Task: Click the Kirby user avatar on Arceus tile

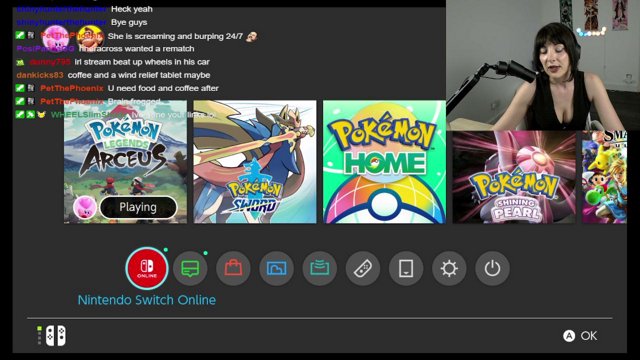Action: tap(85, 207)
